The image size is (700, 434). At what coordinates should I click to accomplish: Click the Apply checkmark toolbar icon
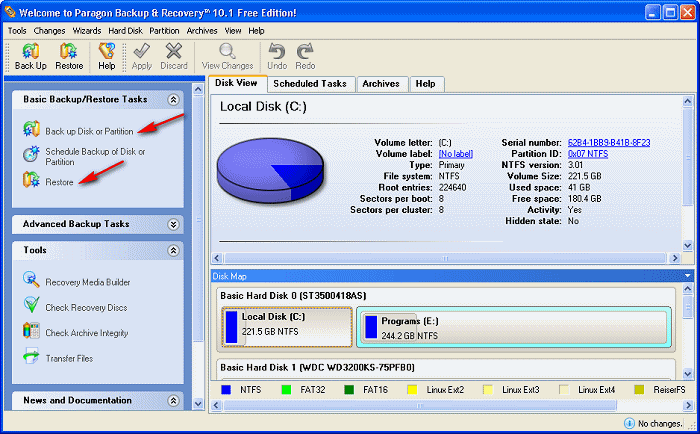coord(142,51)
